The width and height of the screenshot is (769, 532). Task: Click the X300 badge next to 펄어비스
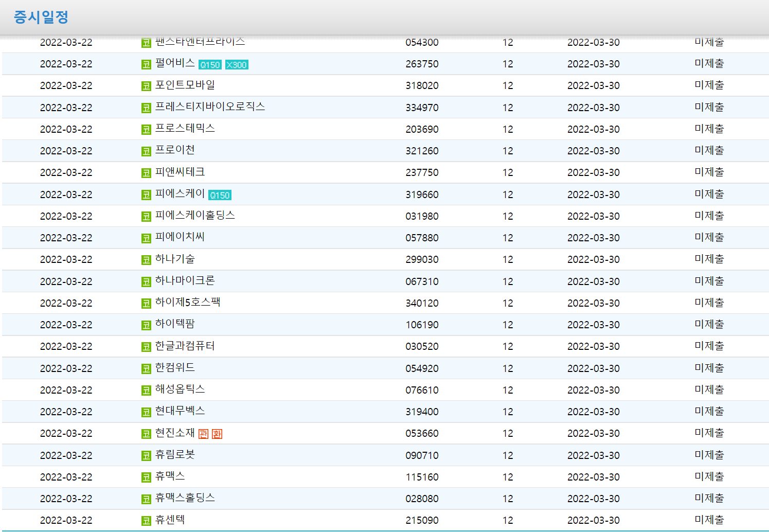click(x=237, y=65)
